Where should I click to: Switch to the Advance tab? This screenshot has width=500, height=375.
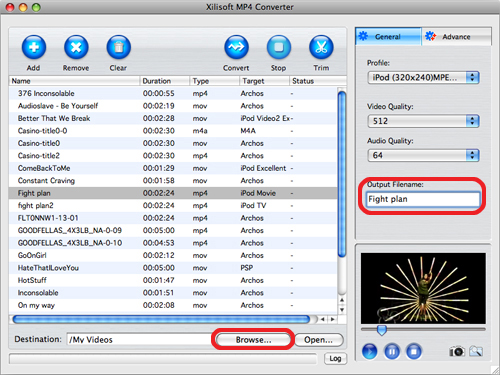456,36
